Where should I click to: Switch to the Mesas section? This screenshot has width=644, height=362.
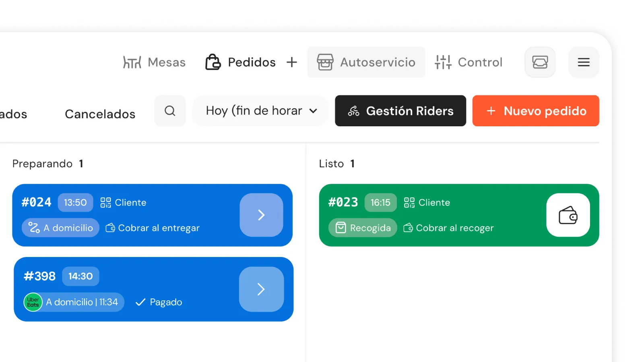[155, 62]
